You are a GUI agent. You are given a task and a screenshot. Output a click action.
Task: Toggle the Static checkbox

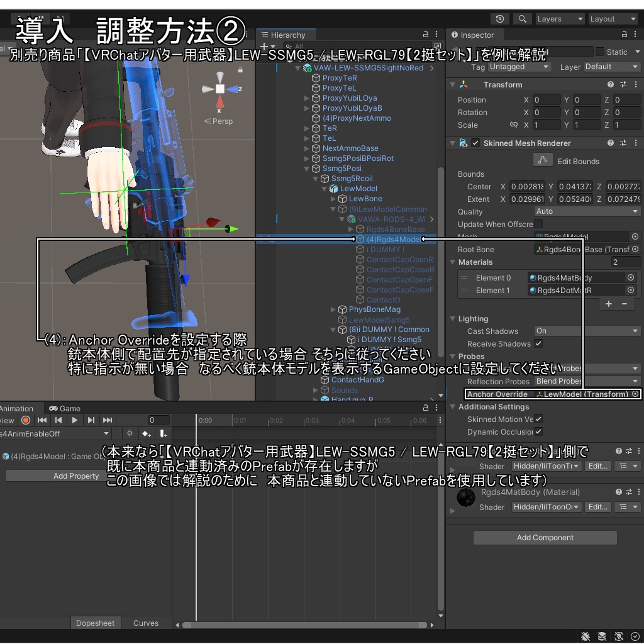click(x=599, y=52)
